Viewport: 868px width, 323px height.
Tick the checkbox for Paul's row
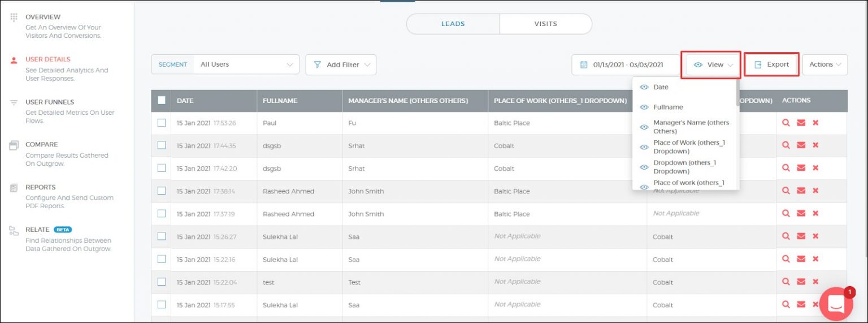(162, 123)
